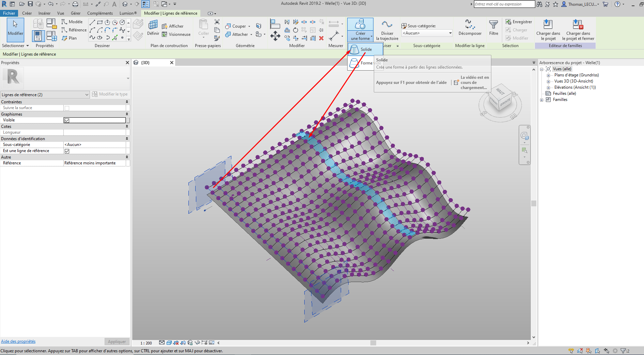The width and height of the screenshot is (644, 355).
Task: Click the move arrows tool
Action: [275, 36]
